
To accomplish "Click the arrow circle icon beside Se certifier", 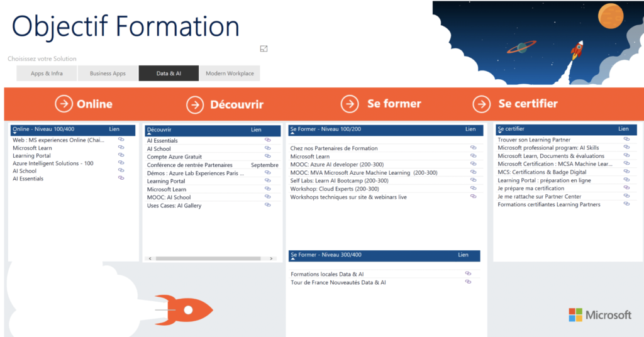I will click(481, 104).
